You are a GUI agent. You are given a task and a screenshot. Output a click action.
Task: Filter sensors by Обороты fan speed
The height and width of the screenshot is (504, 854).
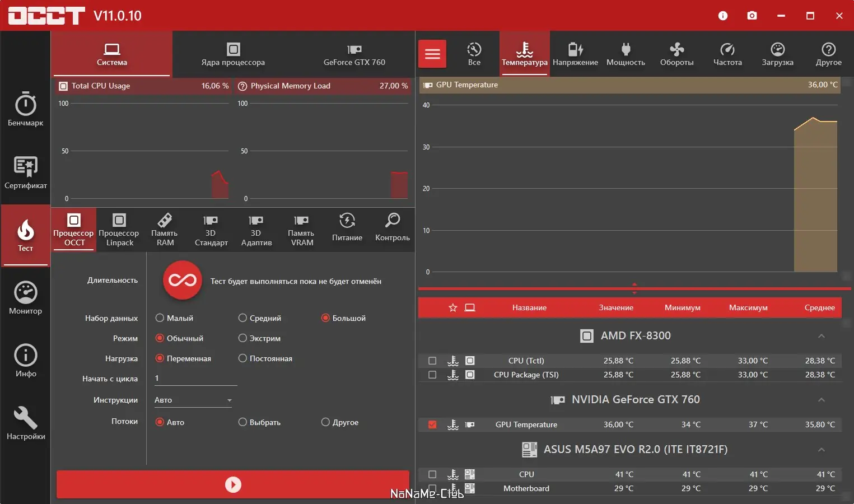pos(676,54)
